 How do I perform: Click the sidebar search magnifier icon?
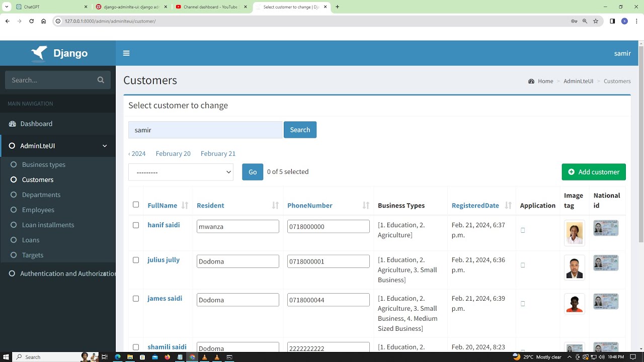point(101,80)
